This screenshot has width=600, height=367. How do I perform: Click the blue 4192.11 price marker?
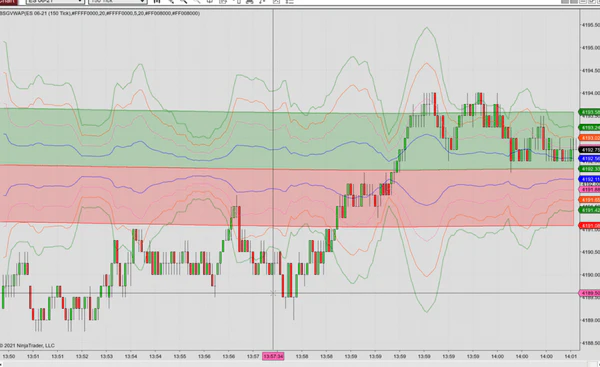coord(589,179)
